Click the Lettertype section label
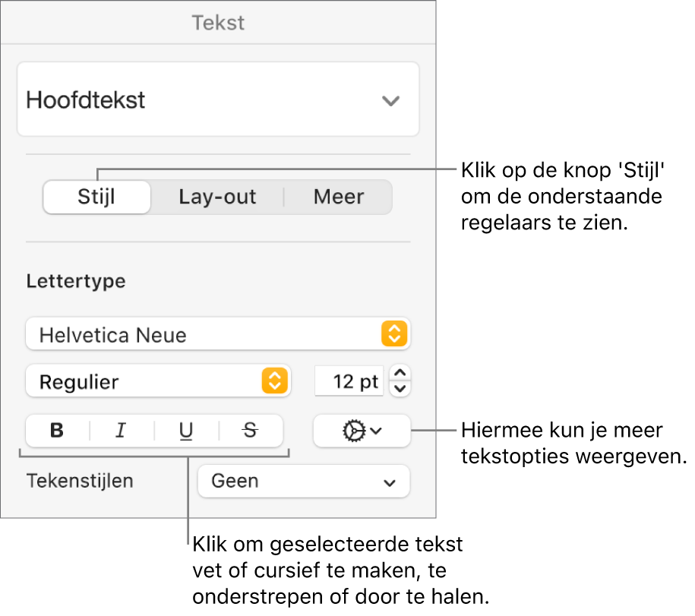Image resolution: width=695 pixels, height=616 pixels. (76, 281)
